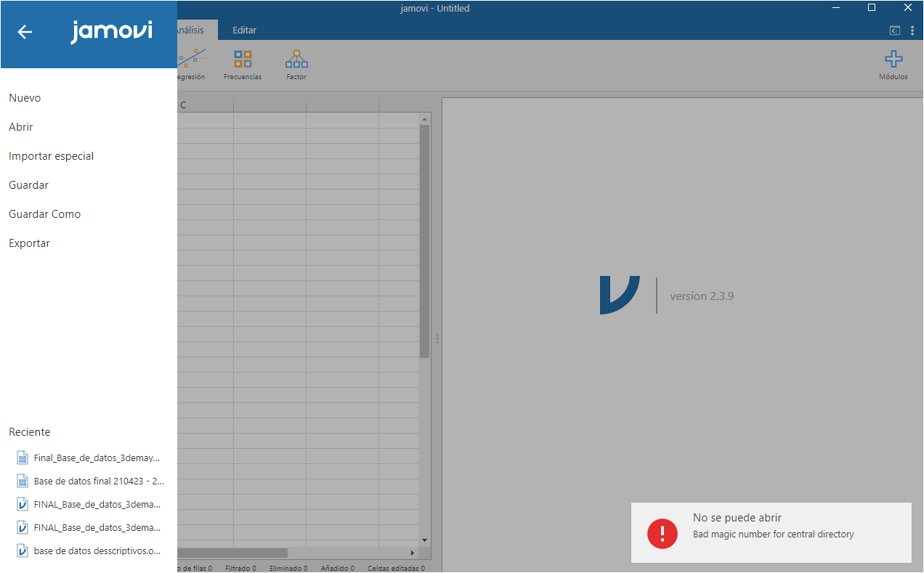Click Filtrado 0 in the status bar
Image resolution: width=924 pixels, height=573 pixels.
[x=240, y=569]
